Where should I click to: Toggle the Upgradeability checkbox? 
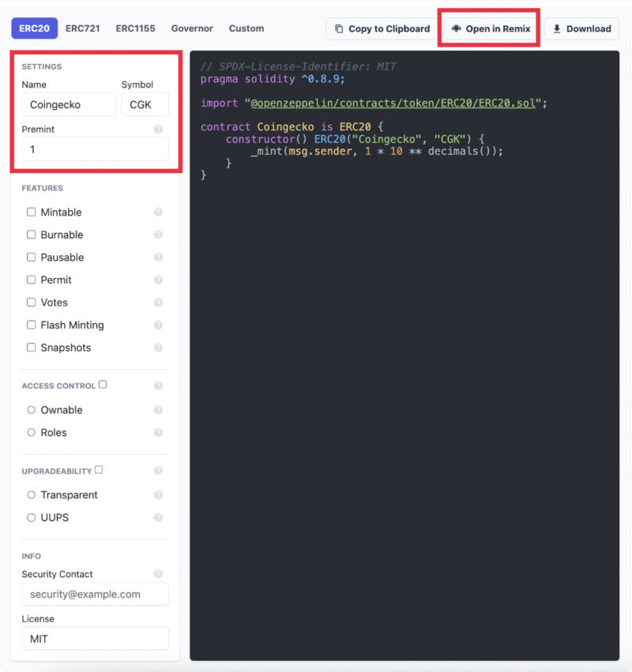[x=99, y=470]
